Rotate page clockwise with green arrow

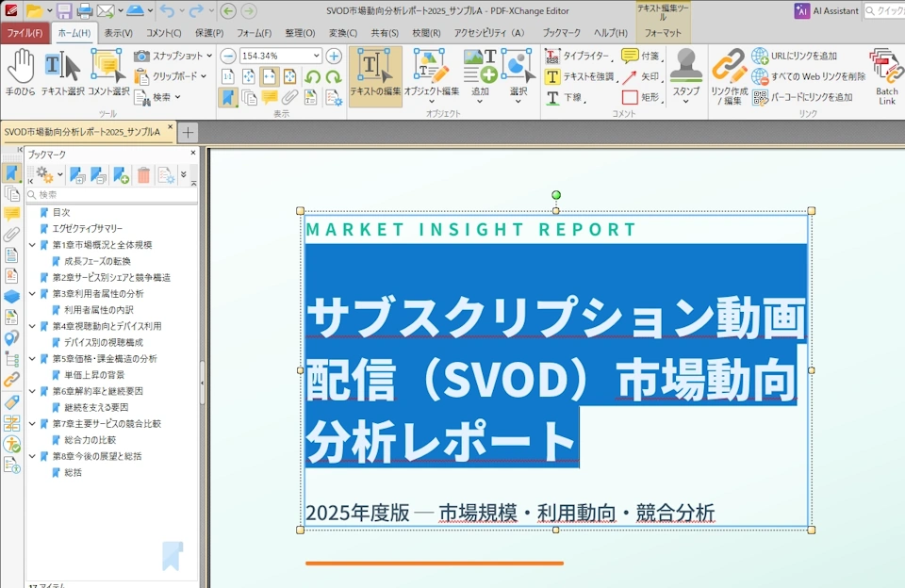(x=334, y=76)
